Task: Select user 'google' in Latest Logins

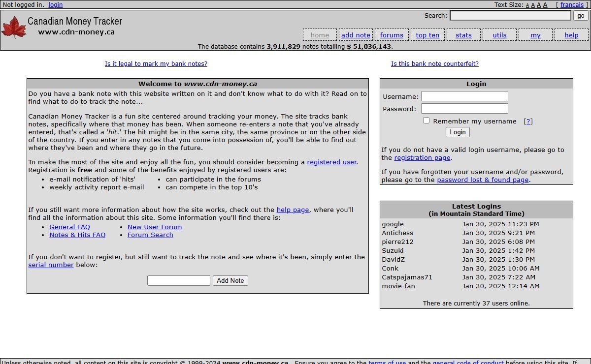Action: 393,224
